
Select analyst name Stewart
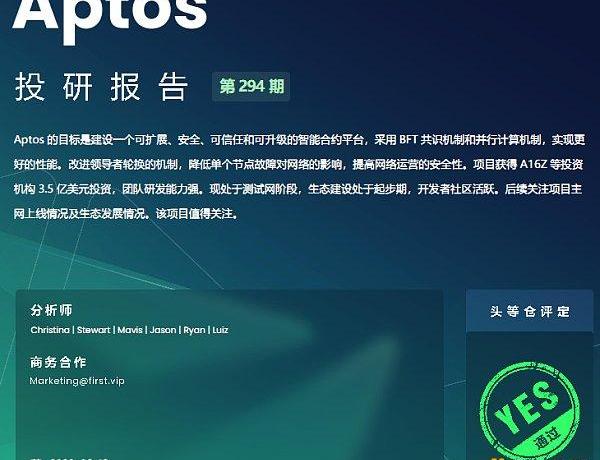pyautogui.click(x=93, y=330)
